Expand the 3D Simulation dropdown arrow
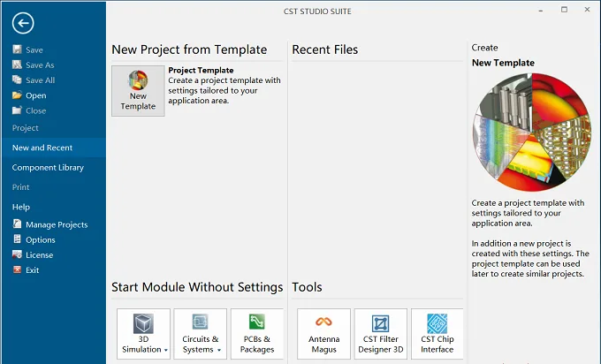The image size is (601, 364). 166,350
